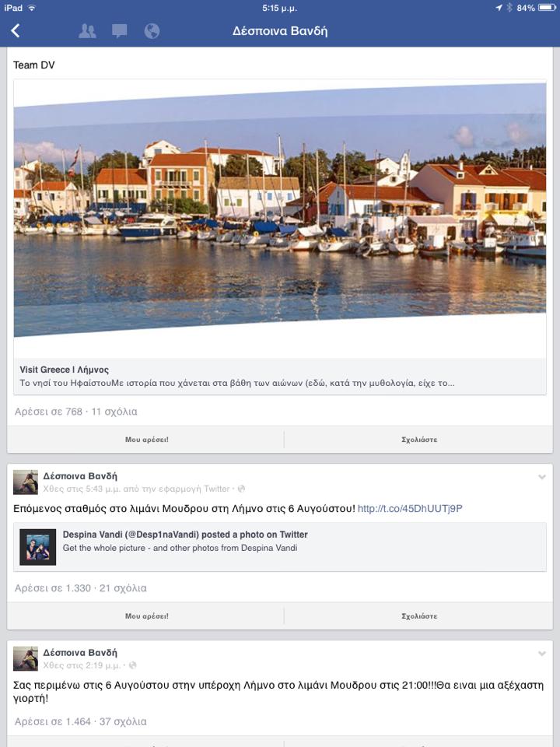Open notifications globe icon

(152, 31)
